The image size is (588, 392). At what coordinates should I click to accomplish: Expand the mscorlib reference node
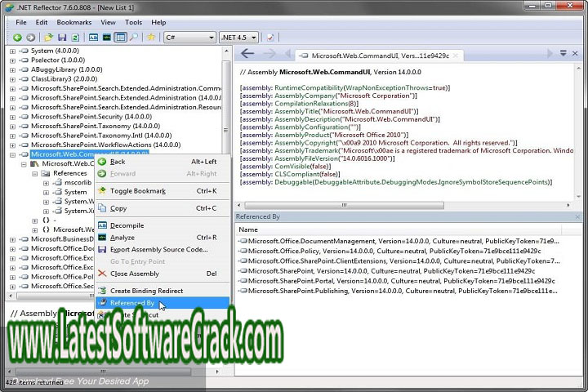pos(46,183)
